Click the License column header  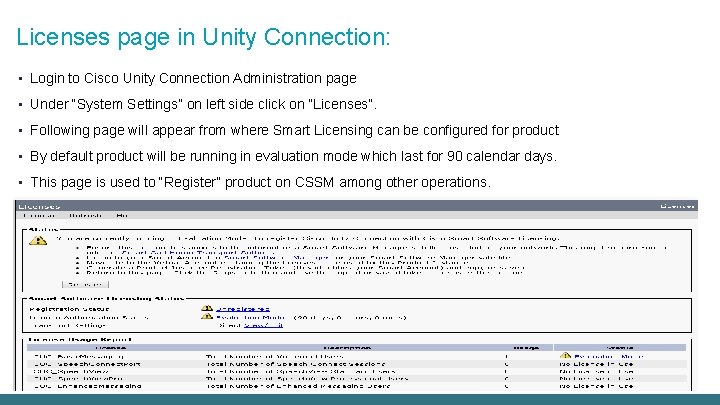pyautogui.click(x=111, y=348)
